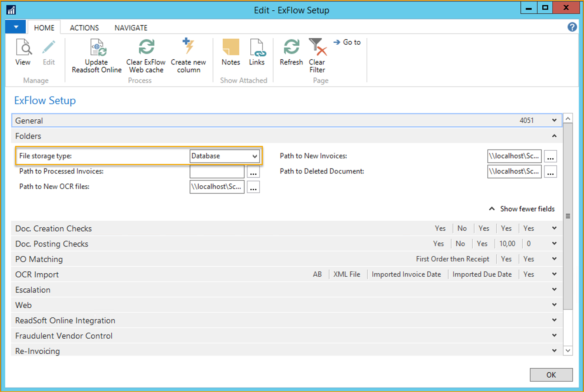
Task: Click AB value in OCR Import row
Action: tap(317, 274)
